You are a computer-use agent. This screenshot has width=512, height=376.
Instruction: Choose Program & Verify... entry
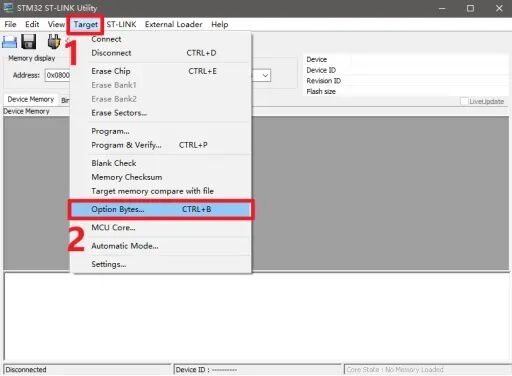pyautogui.click(x=161, y=145)
